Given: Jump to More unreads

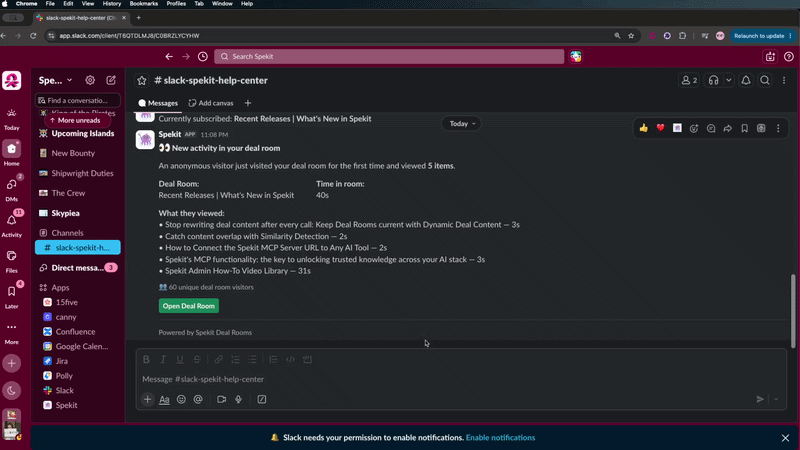Looking at the screenshot, I should [77, 120].
